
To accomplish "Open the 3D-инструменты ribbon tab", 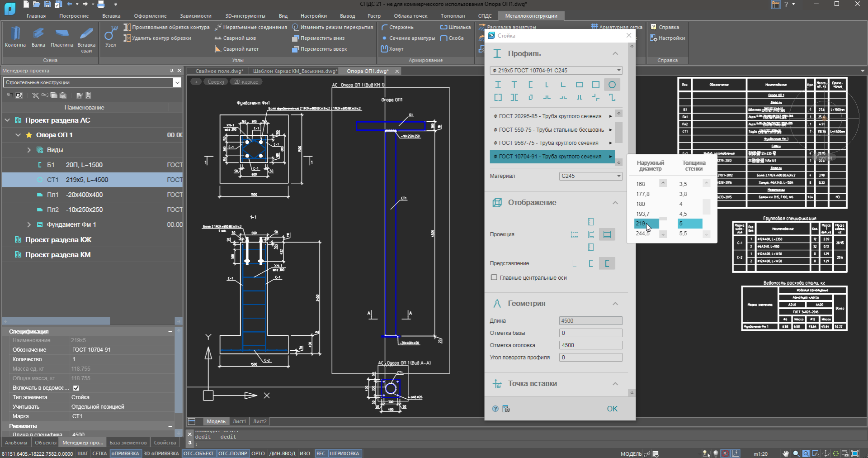I will [x=245, y=16].
